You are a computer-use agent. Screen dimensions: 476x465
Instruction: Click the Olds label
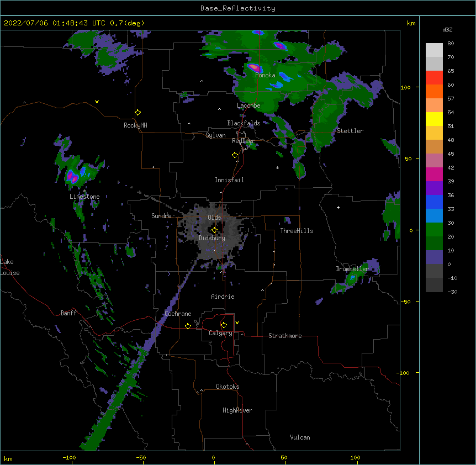(214, 218)
